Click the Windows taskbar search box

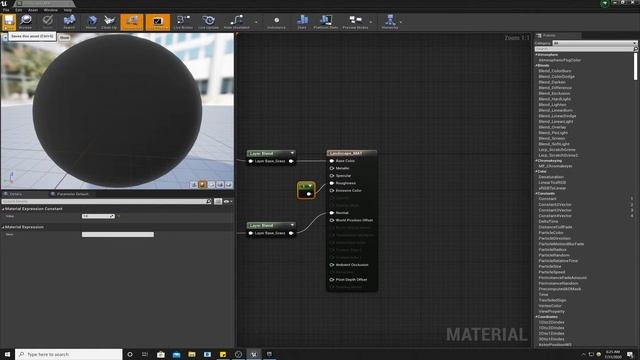69,354
